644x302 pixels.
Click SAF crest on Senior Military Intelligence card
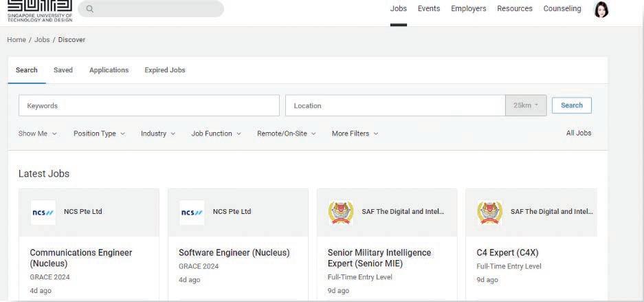341,212
